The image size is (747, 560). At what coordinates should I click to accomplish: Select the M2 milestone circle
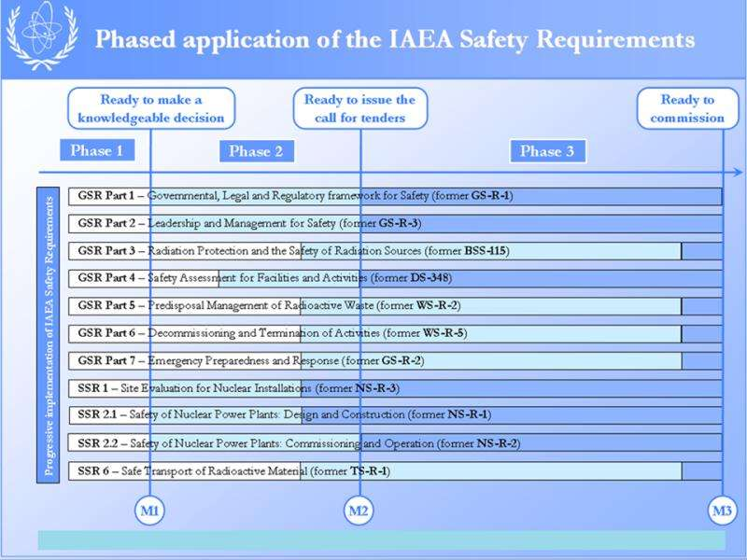click(x=359, y=510)
